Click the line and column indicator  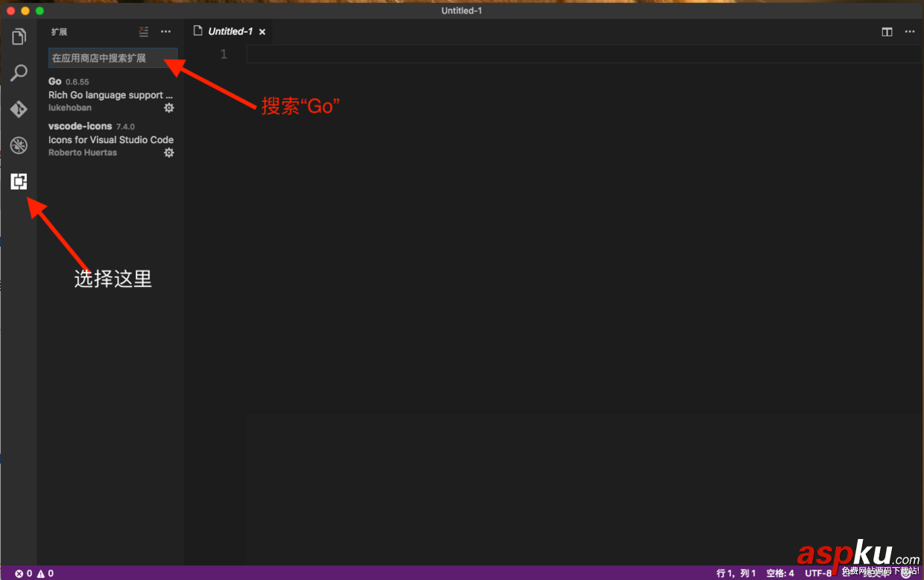[736, 573]
